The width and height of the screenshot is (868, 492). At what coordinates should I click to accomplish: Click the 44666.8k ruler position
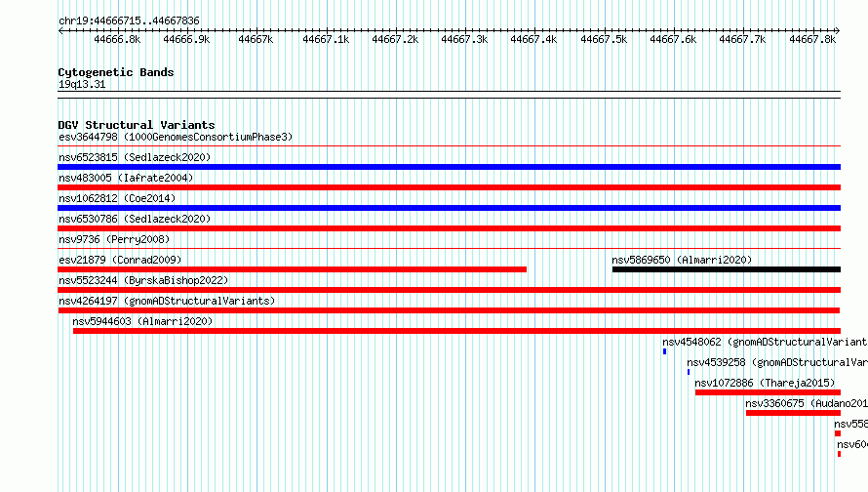coord(117,39)
